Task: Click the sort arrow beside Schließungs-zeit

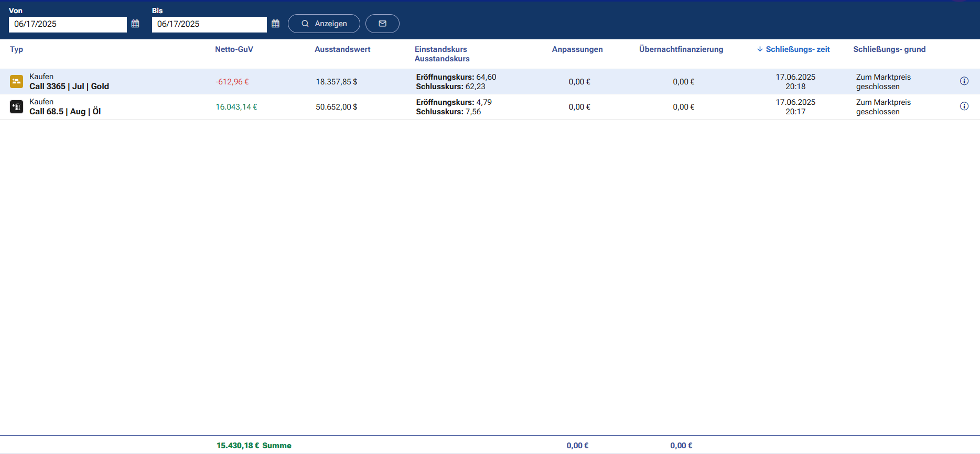Action: click(760, 49)
